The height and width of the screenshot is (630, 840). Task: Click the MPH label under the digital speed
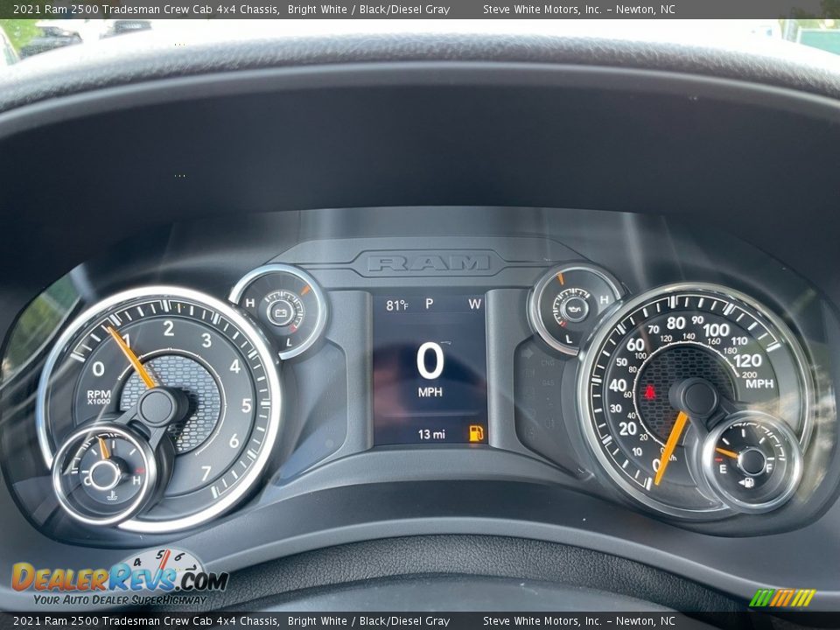click(x=430, y=392)
